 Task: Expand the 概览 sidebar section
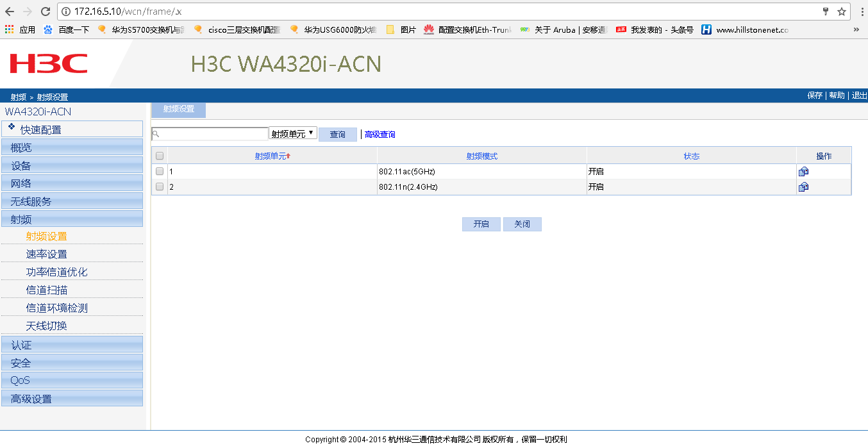pyautogui.click(x=72, y=147)
